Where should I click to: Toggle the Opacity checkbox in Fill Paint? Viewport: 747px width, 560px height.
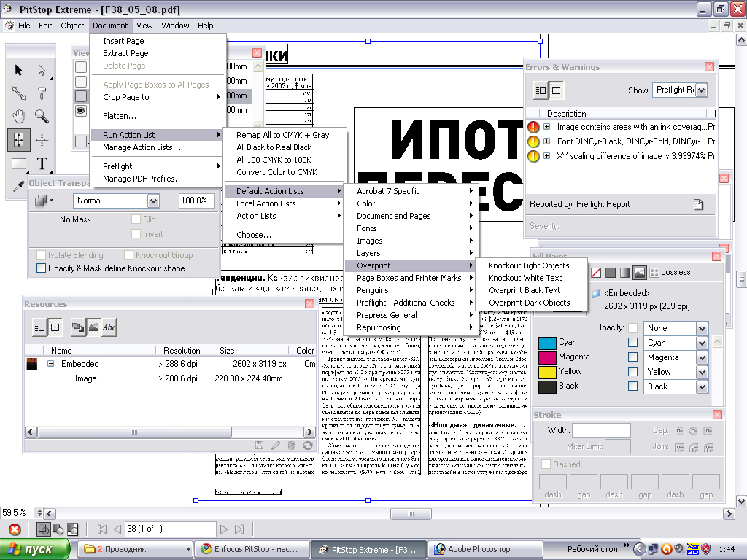tap(632, 327)
